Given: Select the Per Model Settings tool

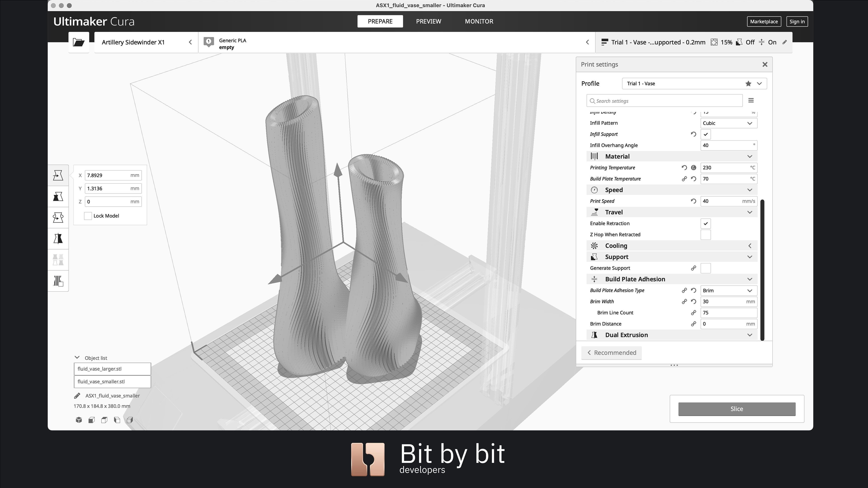Looking at the screenshot, I should pyautogui.click(x=58, y=260).
